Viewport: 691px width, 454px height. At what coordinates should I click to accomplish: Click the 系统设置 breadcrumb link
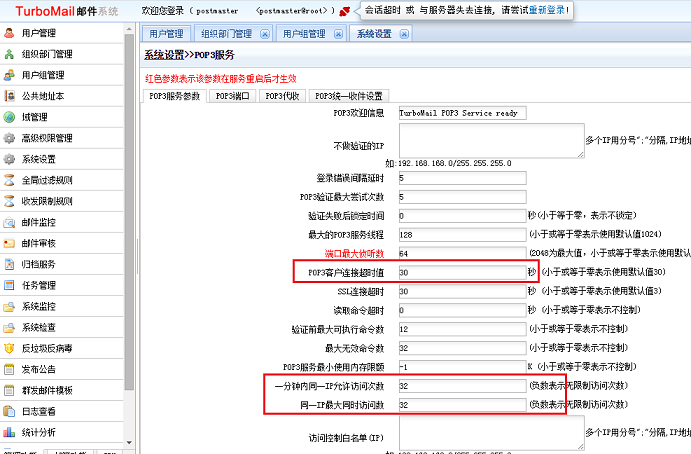[164, 55]
